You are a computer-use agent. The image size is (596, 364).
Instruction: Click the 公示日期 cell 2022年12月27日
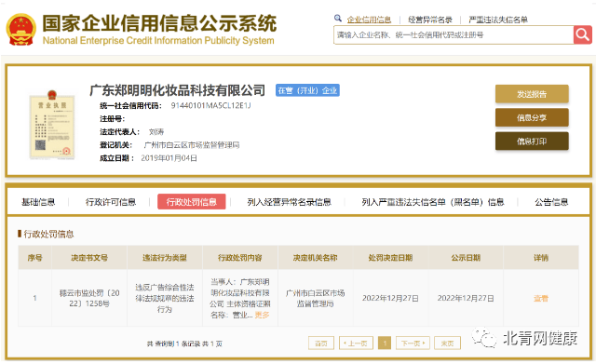(466, 298)
